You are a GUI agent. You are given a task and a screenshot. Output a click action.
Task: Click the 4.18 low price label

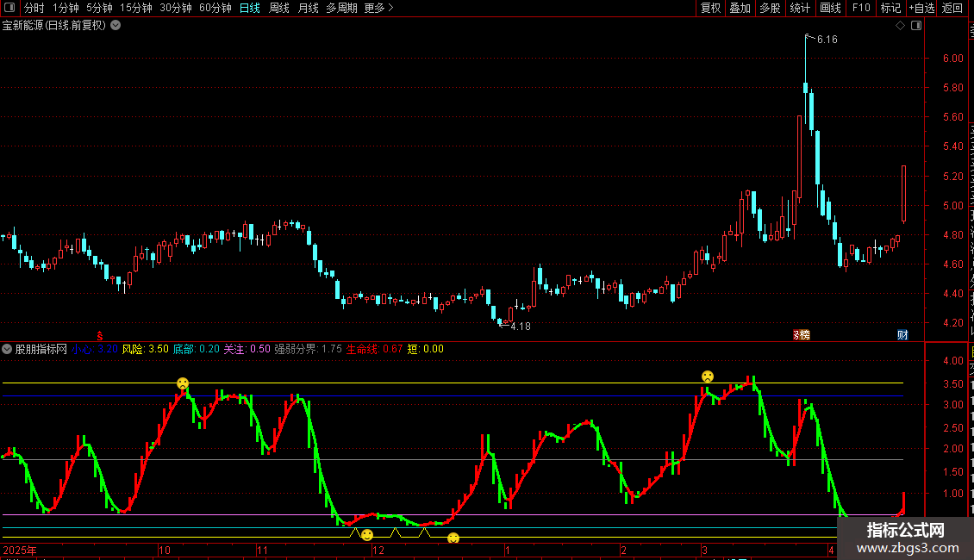[521, 327]
